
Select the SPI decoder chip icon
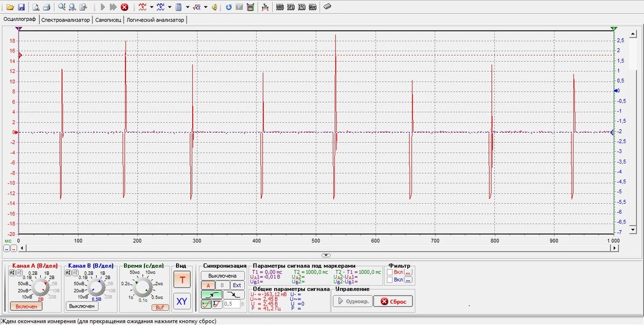[x=290, y=8]
